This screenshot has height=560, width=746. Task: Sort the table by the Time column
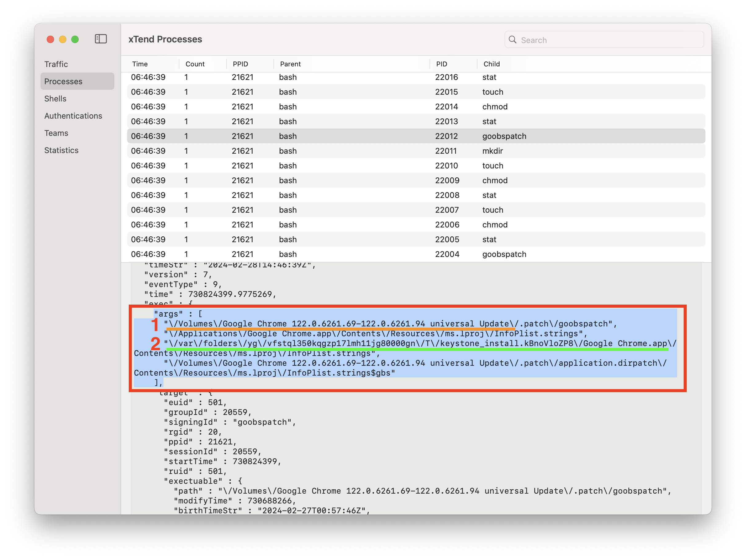click(140, 64)
